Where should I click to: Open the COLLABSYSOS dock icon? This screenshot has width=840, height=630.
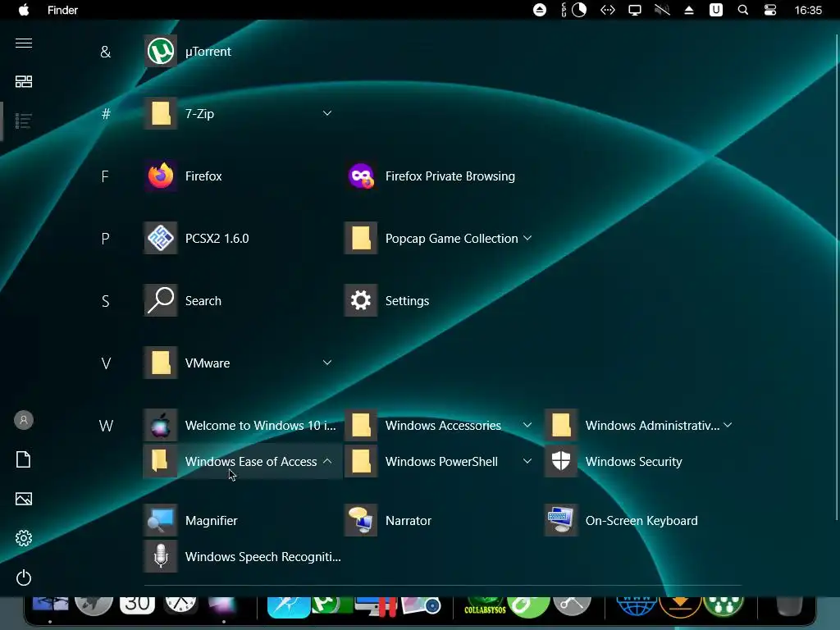coord(485,607)
